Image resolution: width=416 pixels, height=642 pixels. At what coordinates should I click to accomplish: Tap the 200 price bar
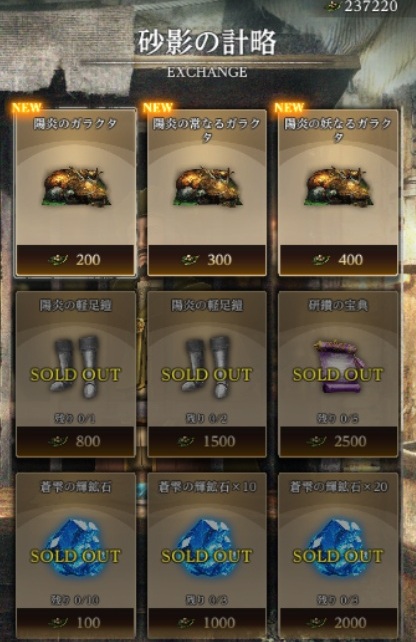76,260
